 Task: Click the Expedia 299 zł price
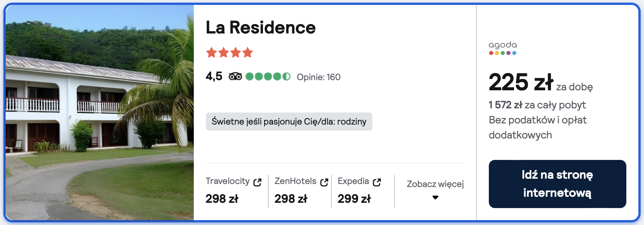354,199
